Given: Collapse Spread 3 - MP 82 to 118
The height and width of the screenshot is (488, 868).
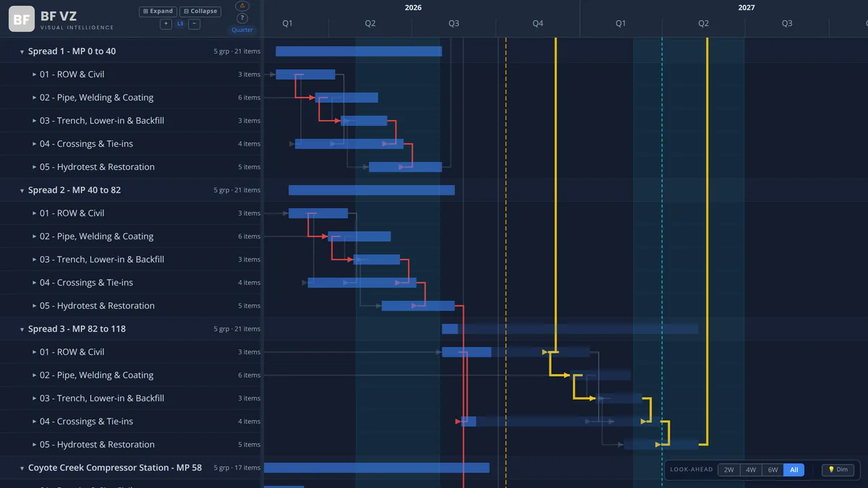Looking at the screenshot, I should 22,330.
